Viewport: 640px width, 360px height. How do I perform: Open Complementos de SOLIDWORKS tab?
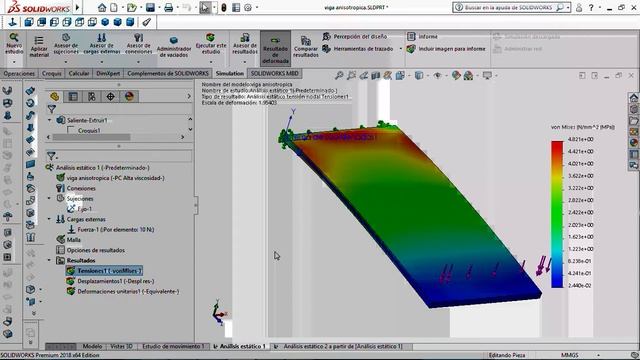coord(168,73)
